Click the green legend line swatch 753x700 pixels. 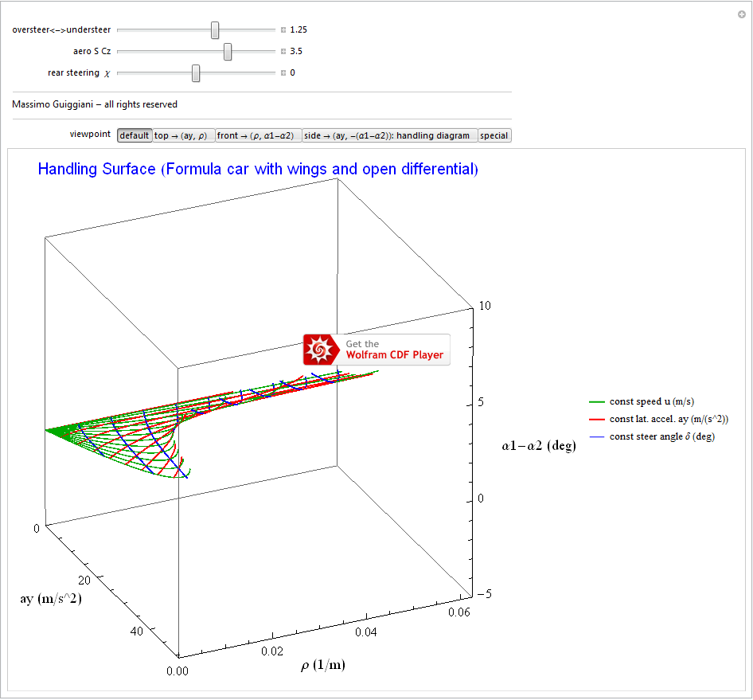click(x=596, y=401)
